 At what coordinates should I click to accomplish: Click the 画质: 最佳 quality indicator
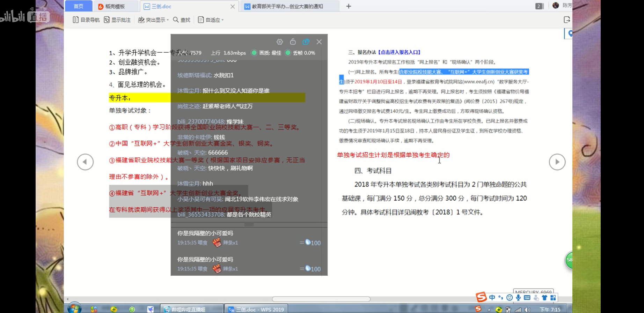coord(266,53)
